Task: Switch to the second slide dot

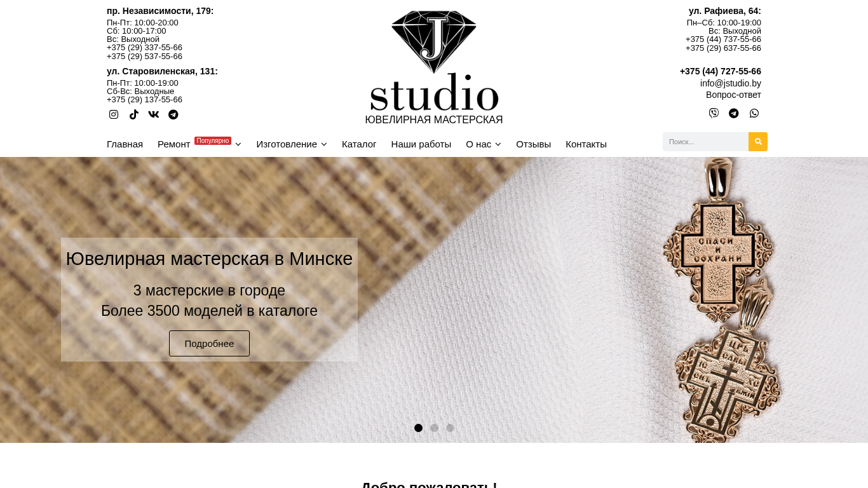Action: point(434,428)
